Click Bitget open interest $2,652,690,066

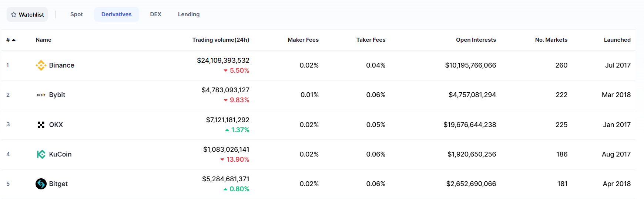471,184
